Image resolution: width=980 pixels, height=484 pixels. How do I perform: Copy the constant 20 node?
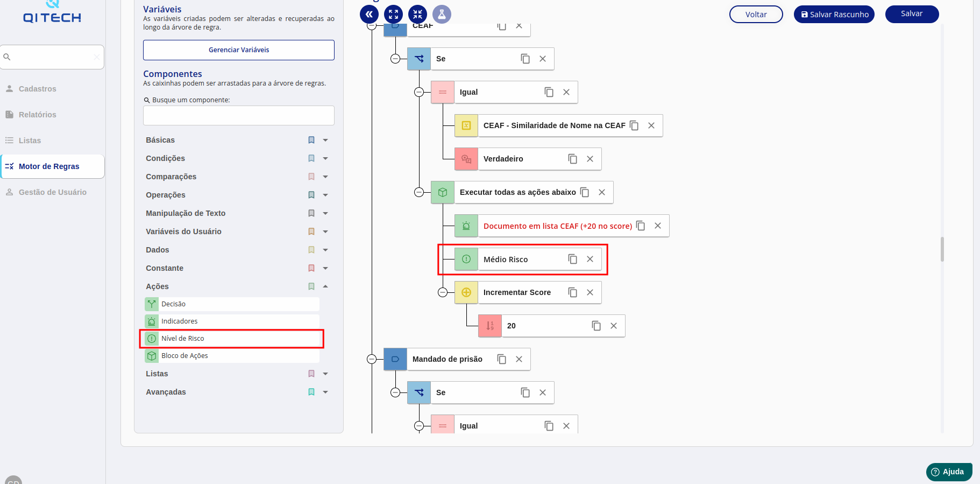[x=596, y=326]
